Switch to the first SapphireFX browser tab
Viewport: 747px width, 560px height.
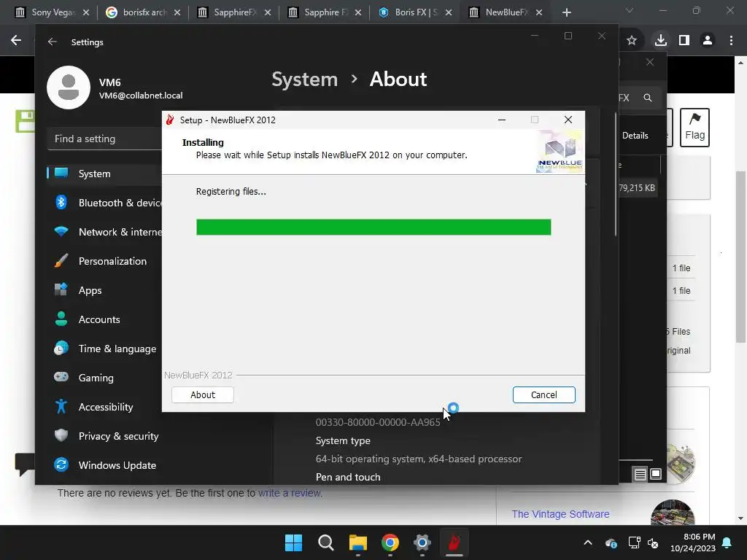click(235, 12)
